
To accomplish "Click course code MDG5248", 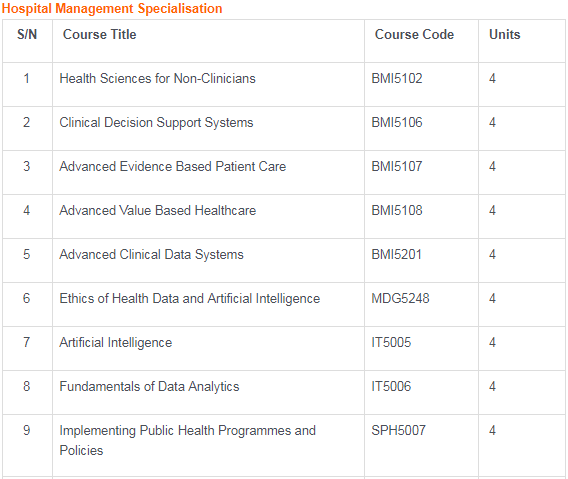I will (400, 299).
